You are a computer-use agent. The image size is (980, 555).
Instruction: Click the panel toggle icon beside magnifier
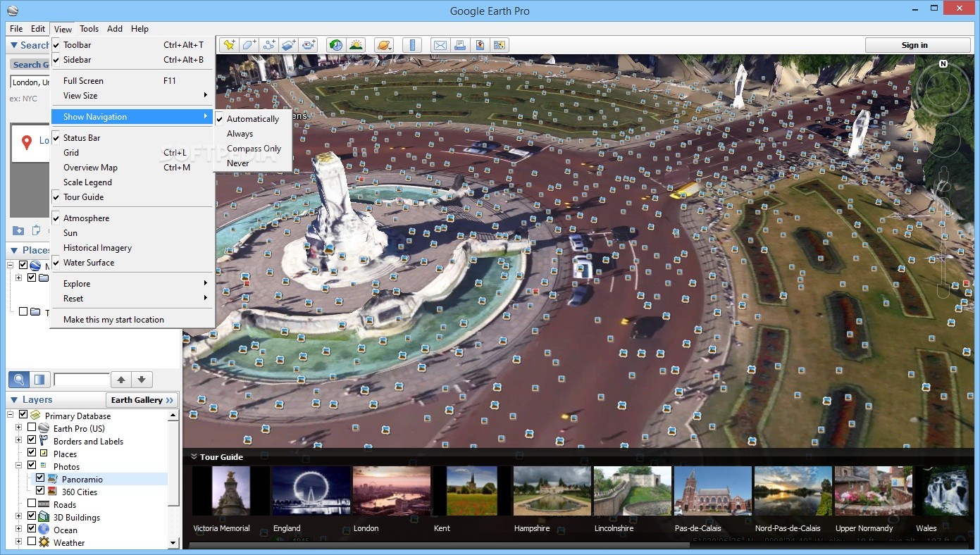(x=39, y=380)
